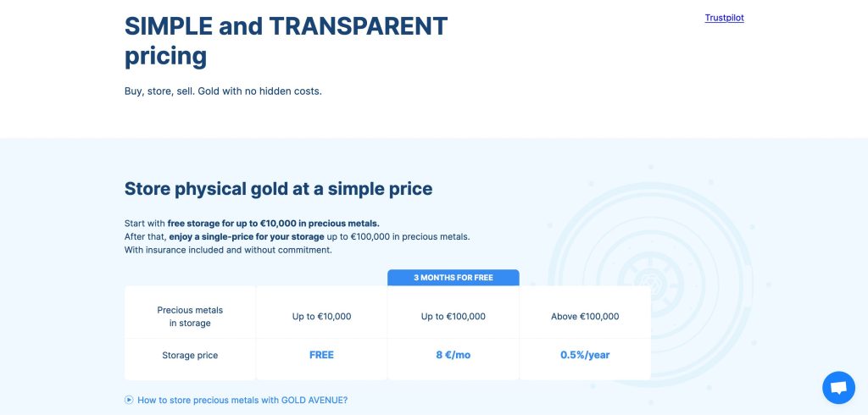Click the "Precious metals in storage" row label
This screenshot has height=415, width=868.
190,317
